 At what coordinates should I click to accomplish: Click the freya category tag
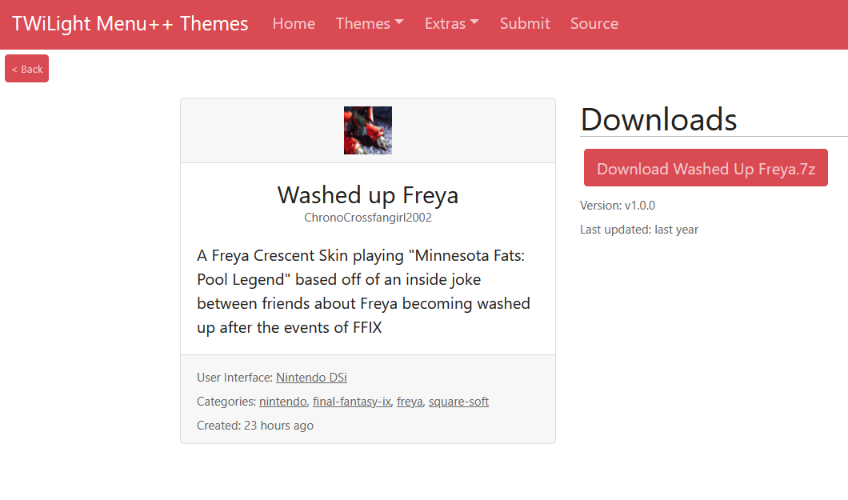pyautogui.click(x=409, y=402)
